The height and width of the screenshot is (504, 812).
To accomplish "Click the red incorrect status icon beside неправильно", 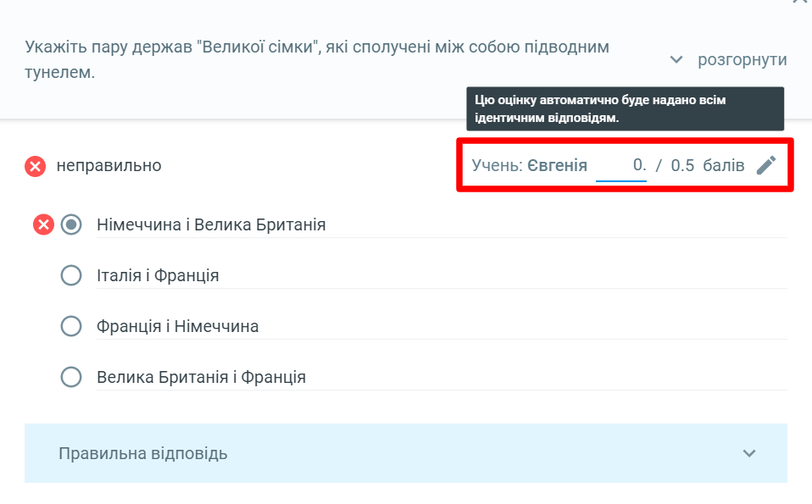I will point(36,167).
